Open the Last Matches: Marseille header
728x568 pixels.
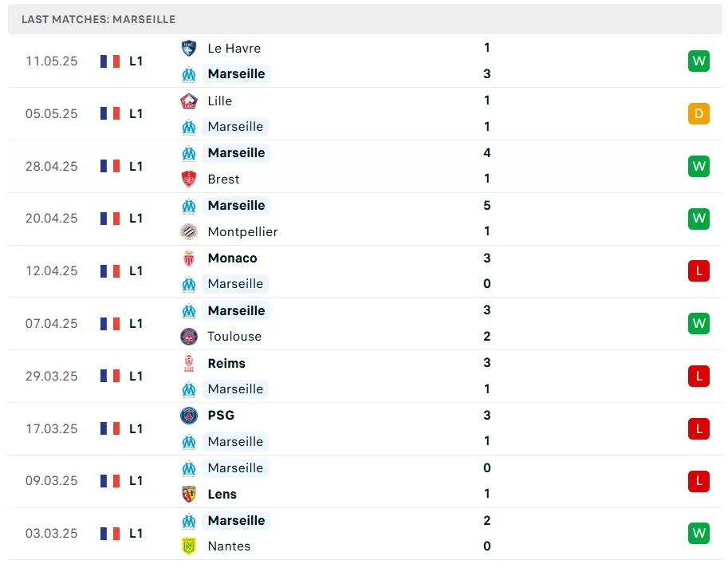click(x=99, y=19)
